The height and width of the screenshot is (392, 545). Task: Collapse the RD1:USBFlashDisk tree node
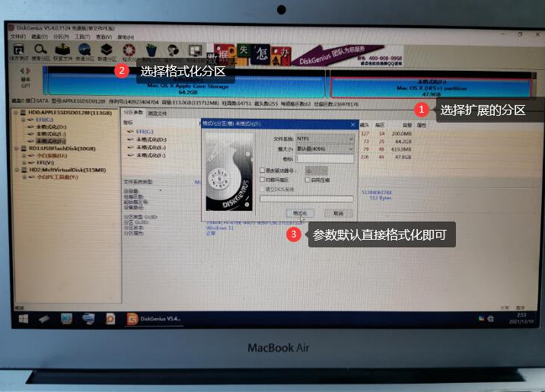click(x=16, y=148)
